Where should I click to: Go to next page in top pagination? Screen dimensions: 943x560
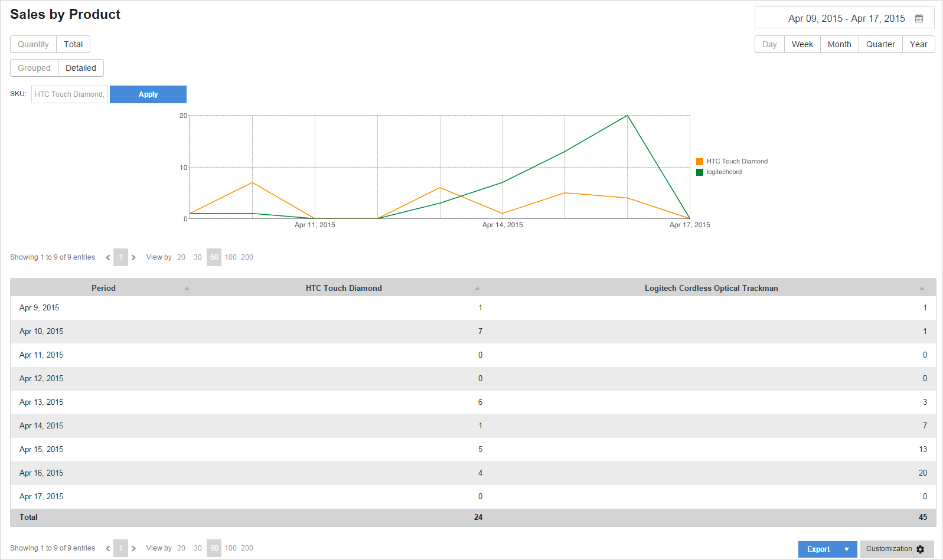133,257
